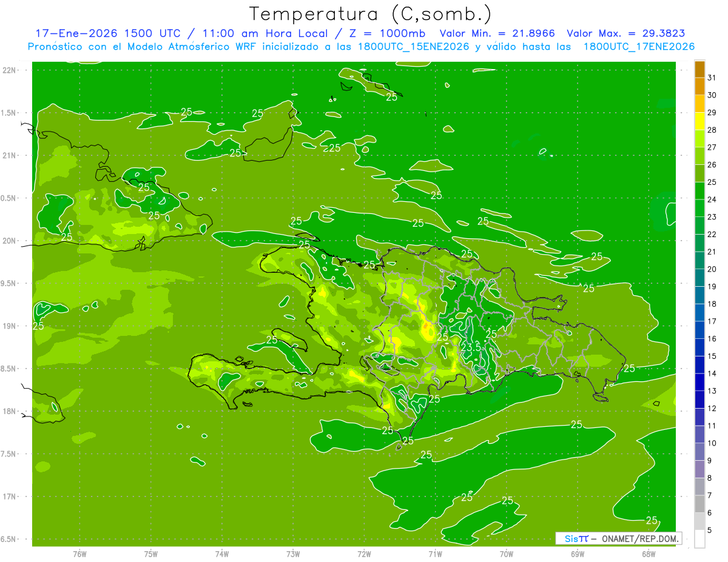Pick the legend swatch between 18 and 19
The height and width of the screenshot is (562, 728).
point(699,295)
